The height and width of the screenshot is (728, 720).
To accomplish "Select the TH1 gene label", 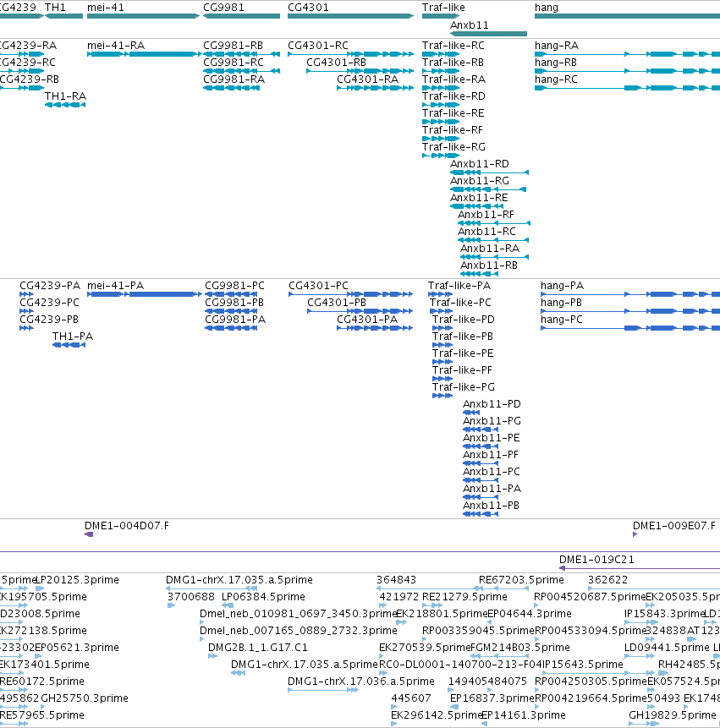I will [x=55, y=8].
